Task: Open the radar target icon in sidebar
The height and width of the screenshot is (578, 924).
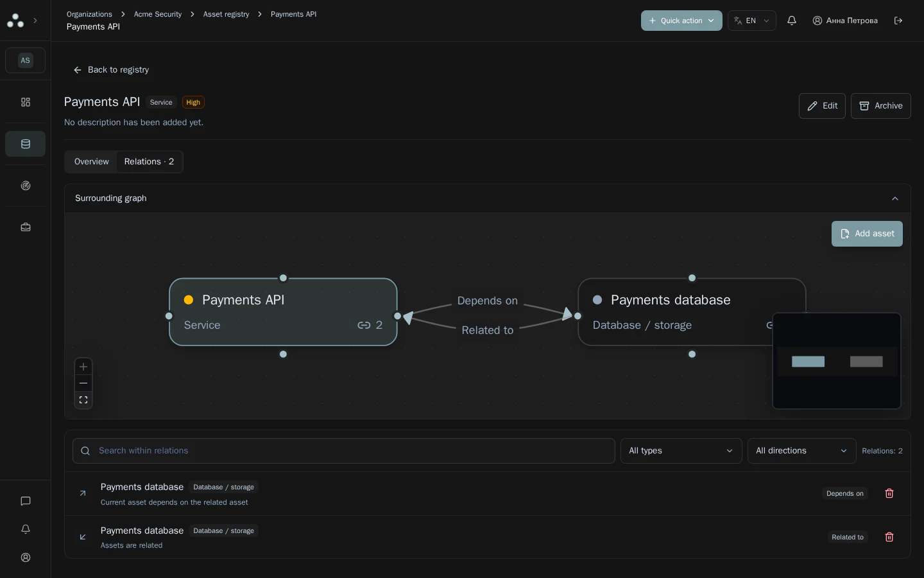Action: [x=26, y=186]
